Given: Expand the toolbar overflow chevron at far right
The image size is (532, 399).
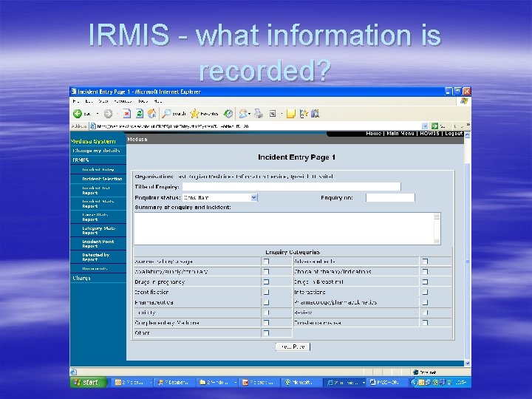Looking at the screenshot, I should (468, 125).
